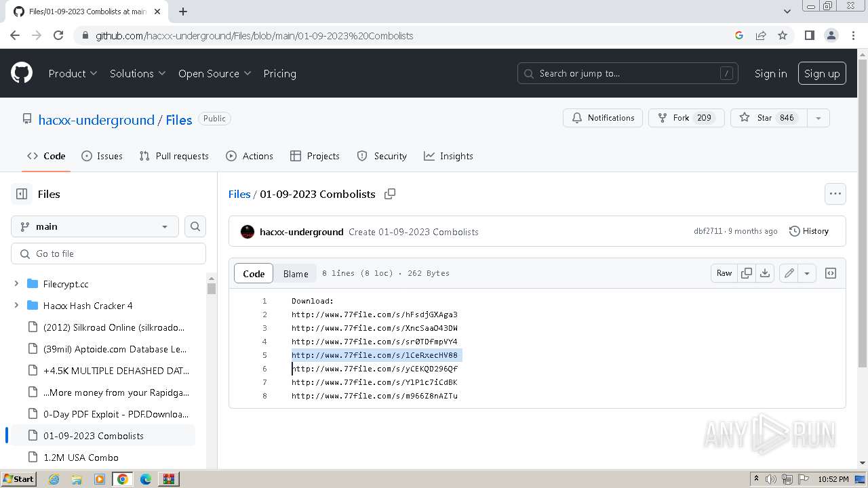Open the Actions tab
This screenshot has width=868, height=488.
pyautogui.click(x=250, y=156)
